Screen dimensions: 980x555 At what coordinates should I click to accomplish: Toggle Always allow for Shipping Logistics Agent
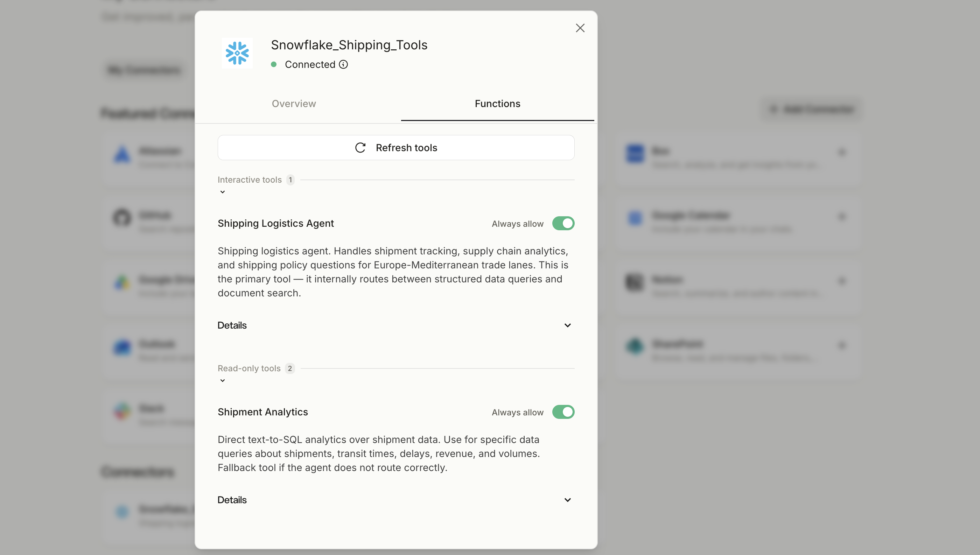[x=563, y=223]
